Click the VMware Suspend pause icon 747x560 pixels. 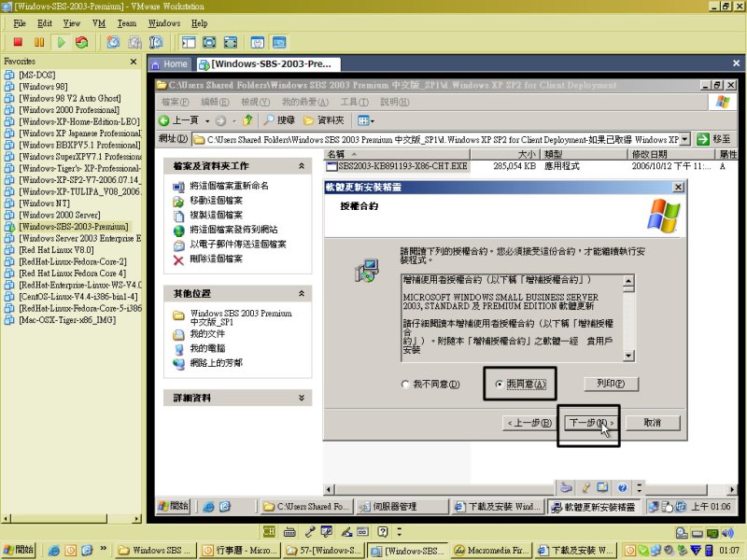[39, 42]
